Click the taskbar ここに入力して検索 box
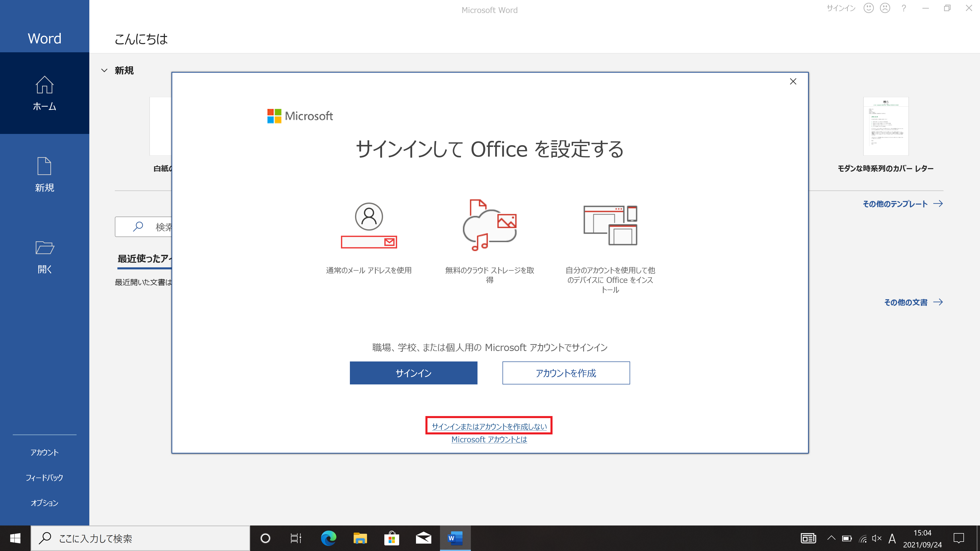Screen dimensions: 980x551 click(140, 539)
